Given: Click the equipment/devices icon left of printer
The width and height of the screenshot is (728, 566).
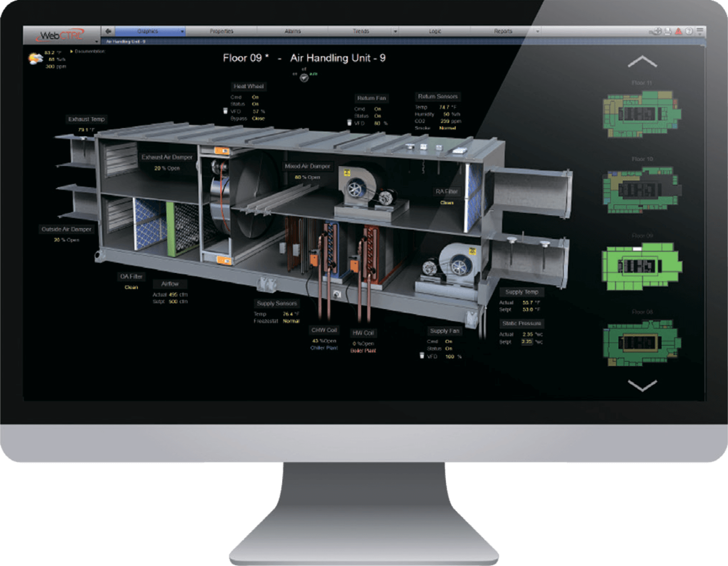Looking at the screenshot, I should [x=656, y=31].
